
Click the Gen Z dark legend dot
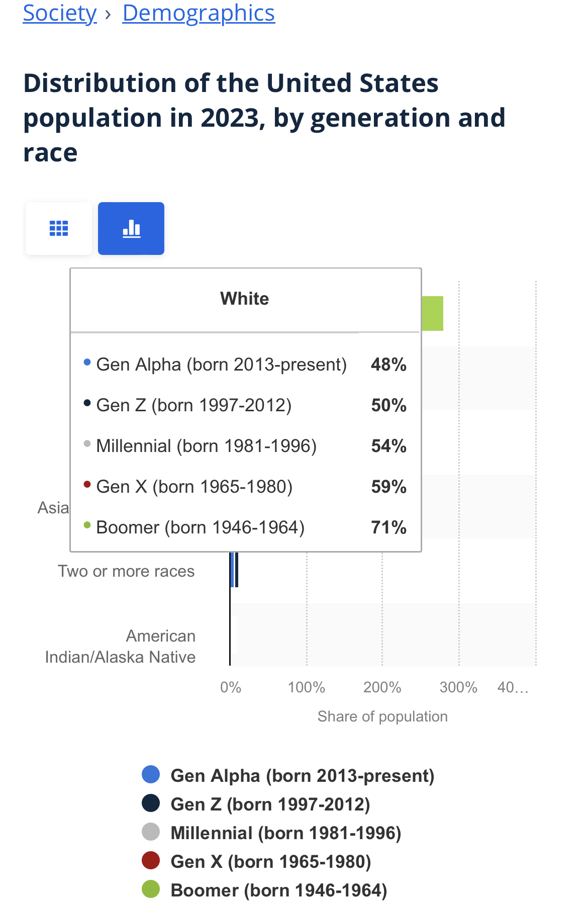click(151, 803)
